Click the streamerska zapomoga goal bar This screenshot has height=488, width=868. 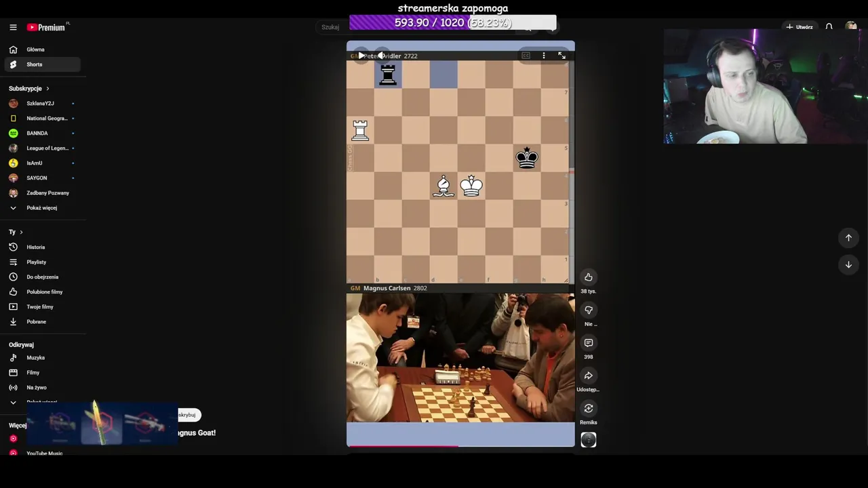[452, 23]
